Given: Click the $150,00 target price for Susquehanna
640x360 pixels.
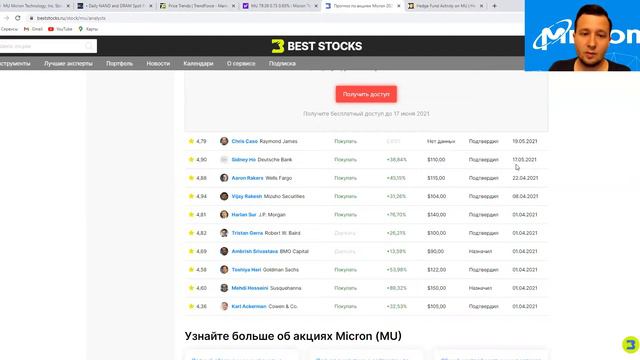Looking at the screenshot, I should click(436, 288).
